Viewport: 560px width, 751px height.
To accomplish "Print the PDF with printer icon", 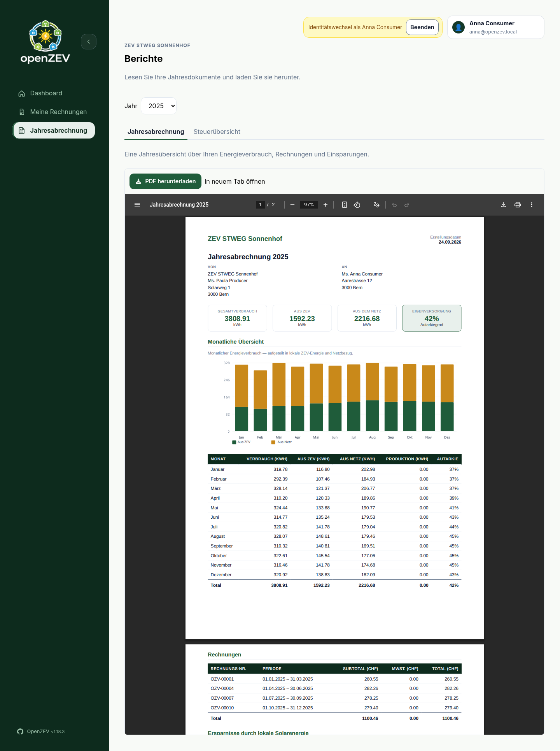I will [518, 205].
